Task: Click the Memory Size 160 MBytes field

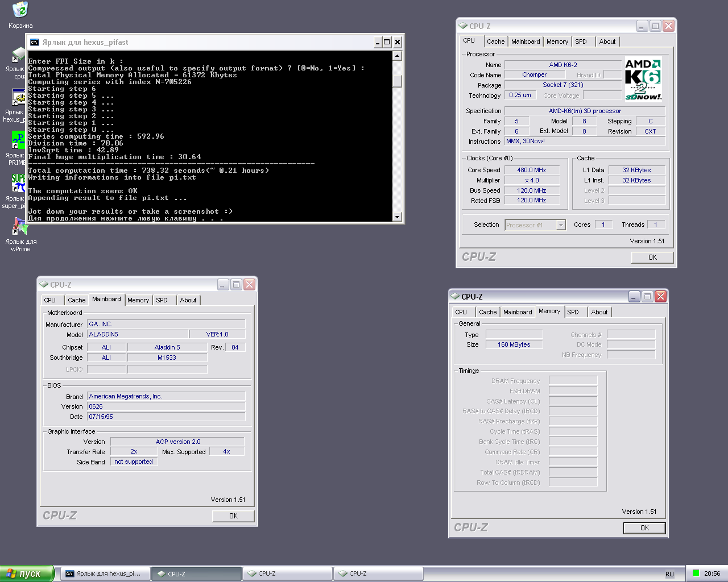Action: tap(514, 344)
